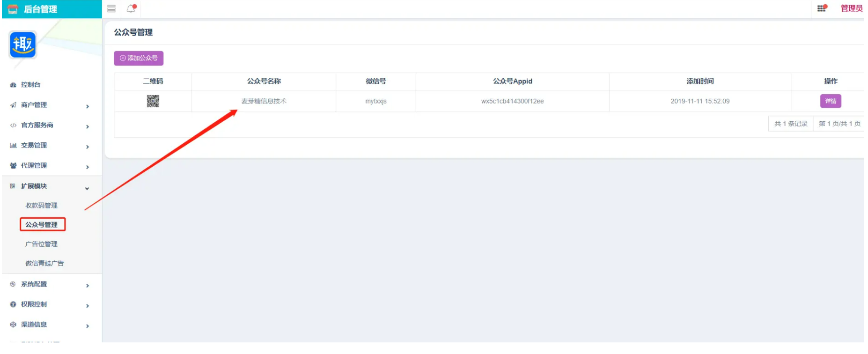Screen dimensions: 868x354
Task: Click the 操作 column header
Action: tap(831, 81)
